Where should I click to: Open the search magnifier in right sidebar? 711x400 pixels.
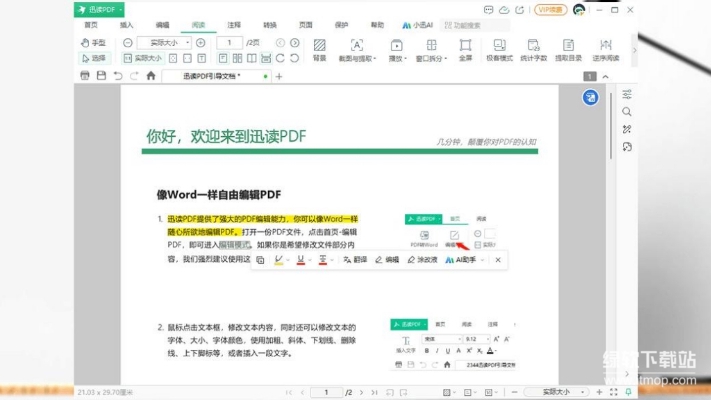pyautogui.click(x=627, y=112)
